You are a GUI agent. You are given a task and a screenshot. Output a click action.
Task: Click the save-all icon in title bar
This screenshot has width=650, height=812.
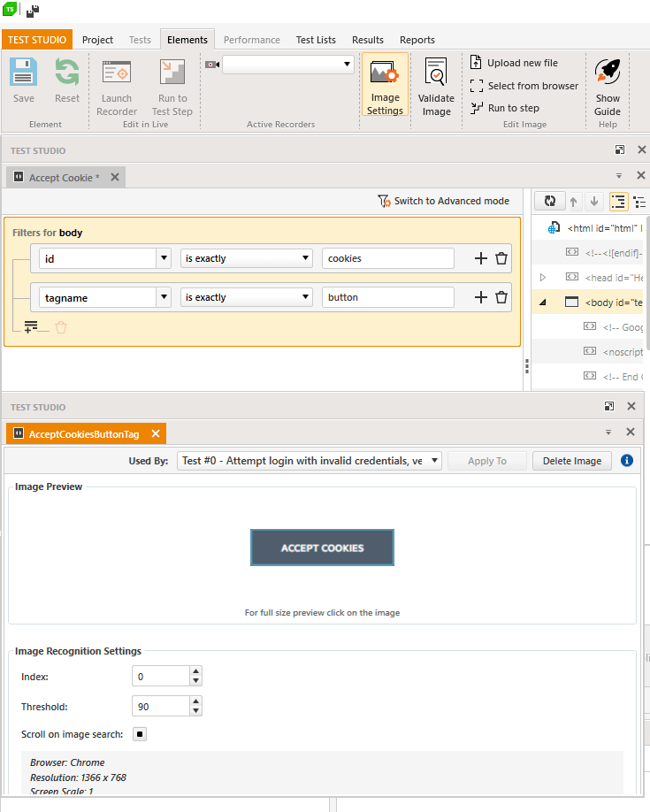tap(33, 10)
